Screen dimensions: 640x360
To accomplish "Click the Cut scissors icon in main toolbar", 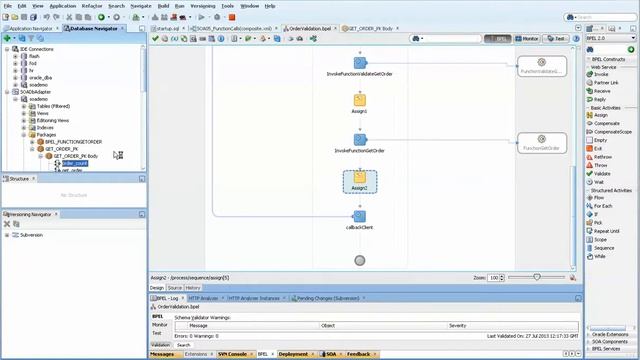I will tap(69, 17).
